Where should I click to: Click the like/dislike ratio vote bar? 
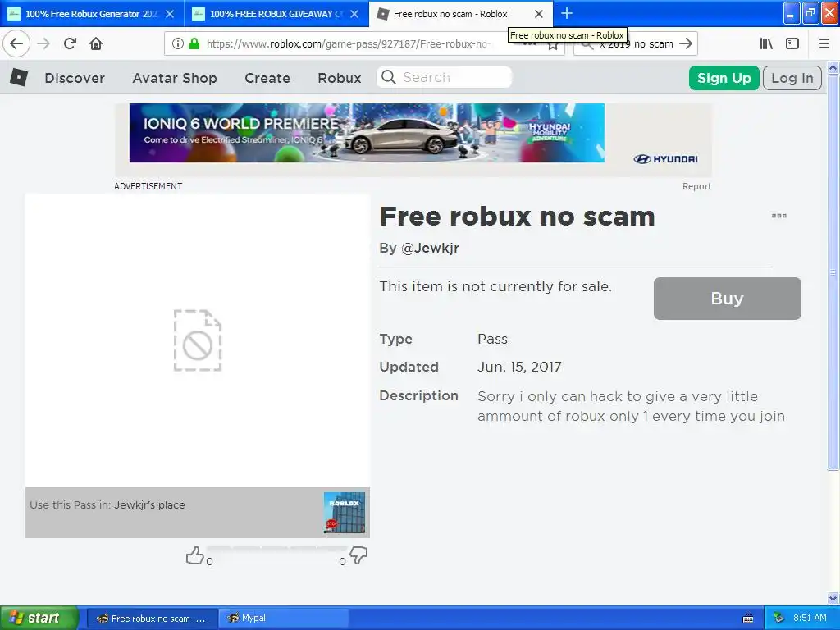(x=276, y=548)
